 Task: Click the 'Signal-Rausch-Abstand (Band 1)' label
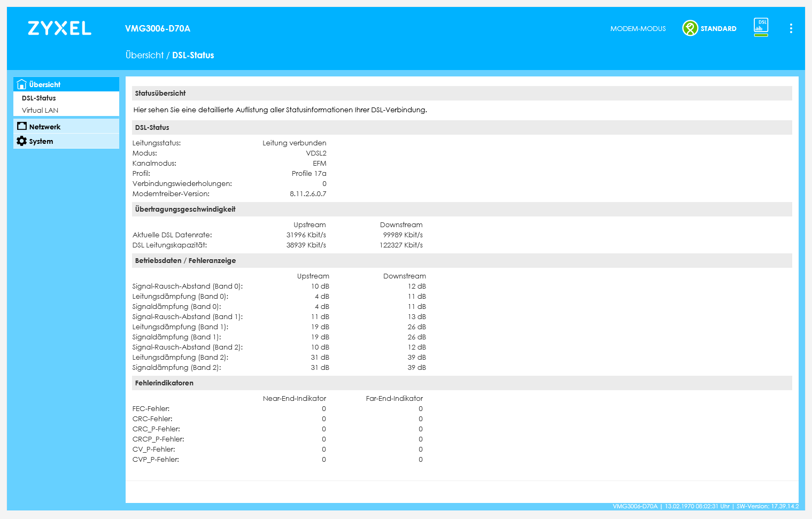(188, 317)
